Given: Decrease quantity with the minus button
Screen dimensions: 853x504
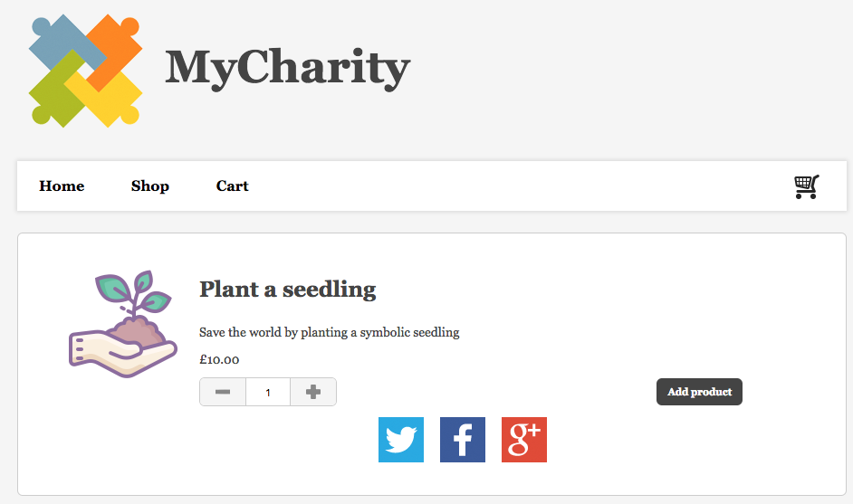Looking at the screenshot, I should (223, 392).
